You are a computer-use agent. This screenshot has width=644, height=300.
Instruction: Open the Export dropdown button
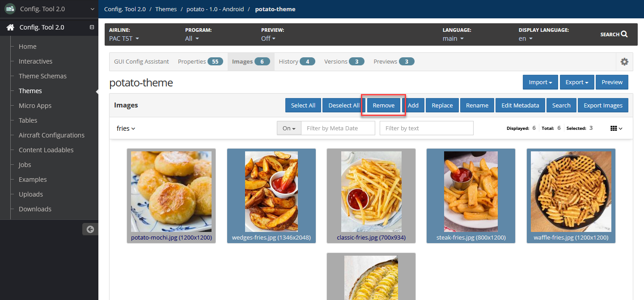pyautogui.click(x=577, y=82)
